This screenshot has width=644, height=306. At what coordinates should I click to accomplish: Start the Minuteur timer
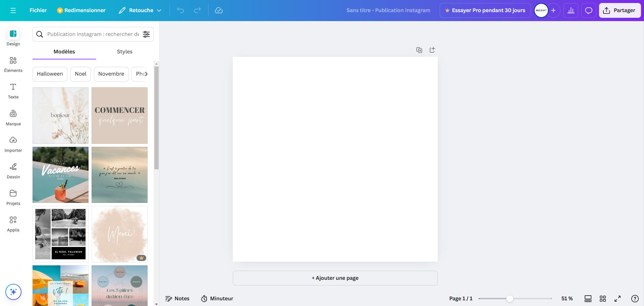(x=217, y=299)
